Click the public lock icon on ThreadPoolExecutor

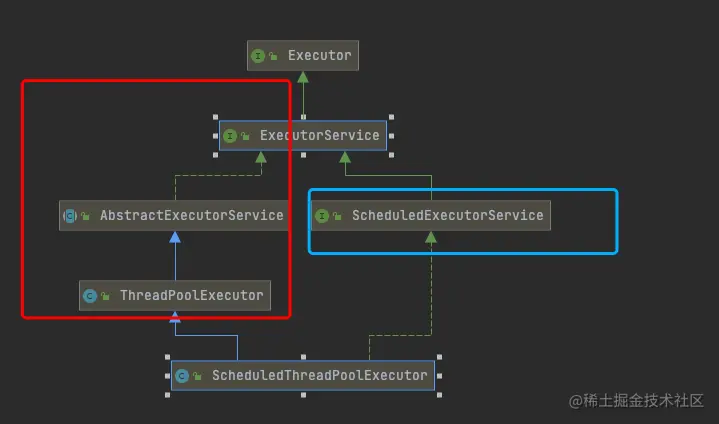coord(105,296)
